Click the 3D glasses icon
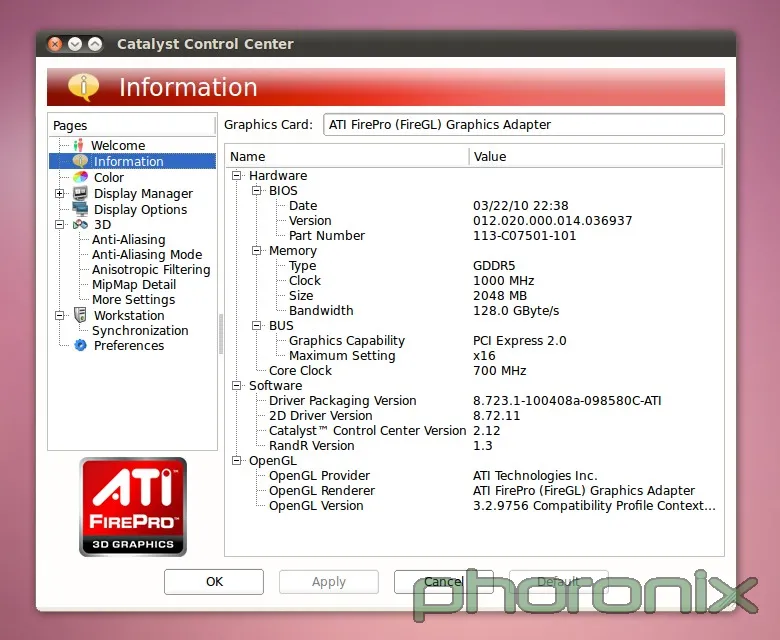The height and width of the screenshot is (640, 780). pyautogui.click(x=80, y=224)
